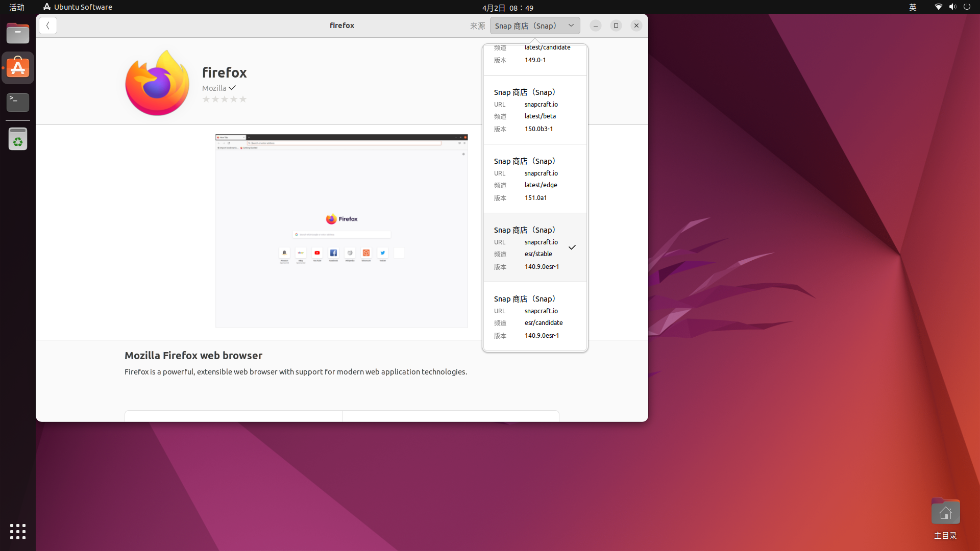This screenshot has height=551, width=980.
Task: Open the Trash dock icon
Action: click(18, 139)
